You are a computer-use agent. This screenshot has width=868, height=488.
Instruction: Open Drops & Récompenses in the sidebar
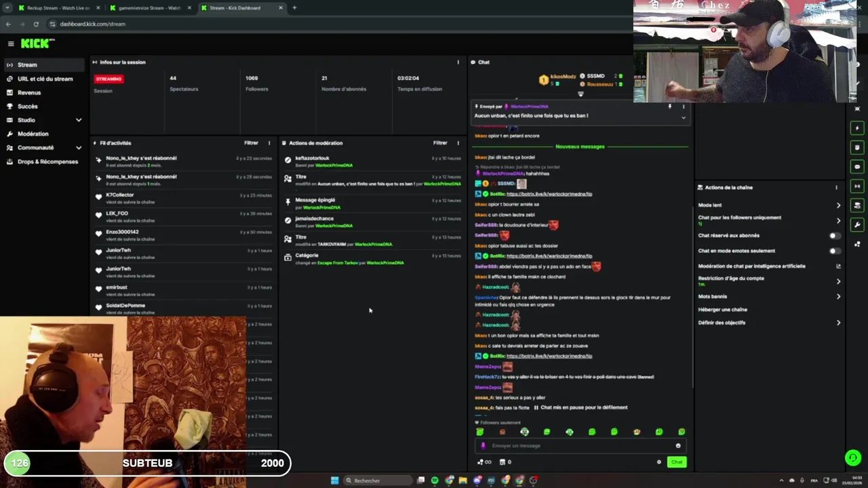pyautogui.click(x=43, y=162)
